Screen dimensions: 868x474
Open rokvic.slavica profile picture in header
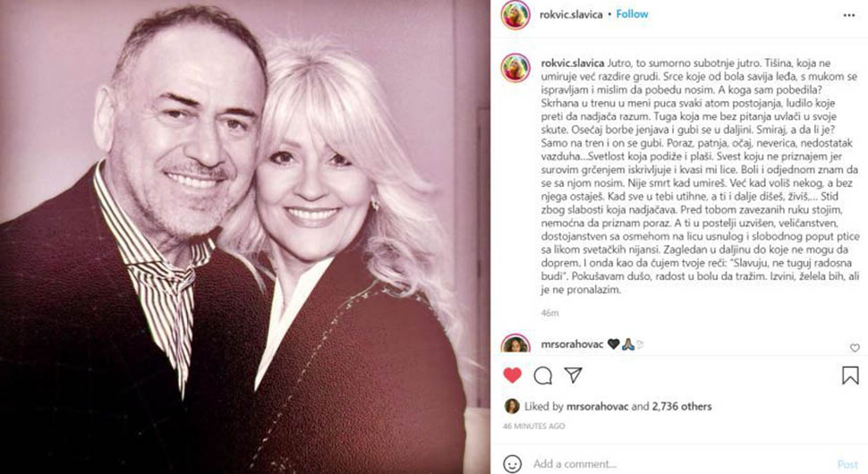point(515,15)
